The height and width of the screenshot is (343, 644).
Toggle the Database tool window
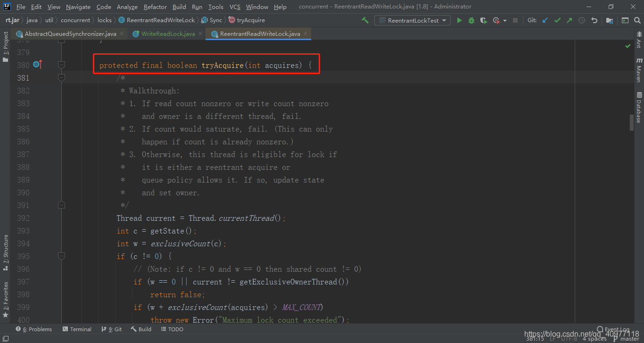click(x=639, y=107)
